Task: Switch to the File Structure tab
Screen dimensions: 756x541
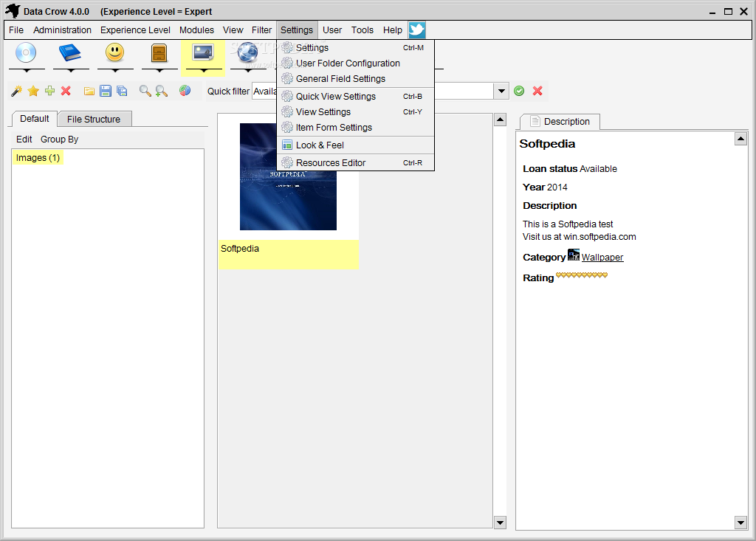Action: pyautogui.click(x=94, y=119)
